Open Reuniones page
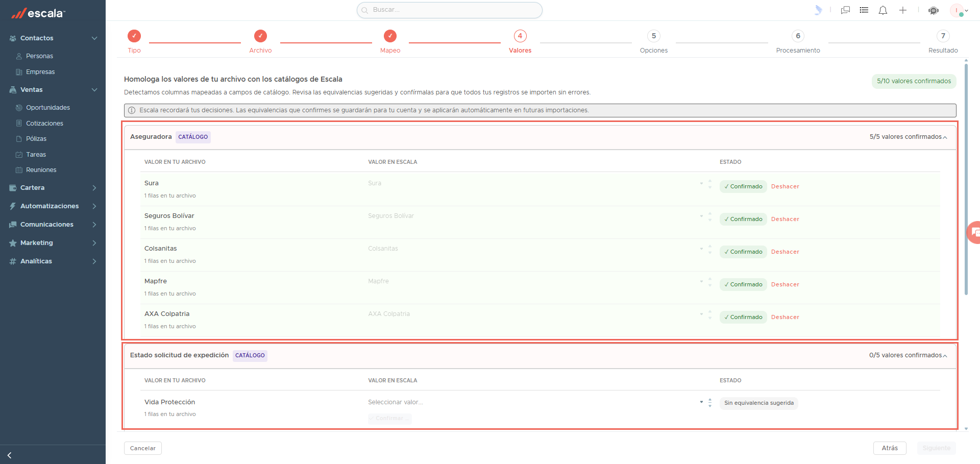This screenshot has width=980, height=464. click(41, 170)
